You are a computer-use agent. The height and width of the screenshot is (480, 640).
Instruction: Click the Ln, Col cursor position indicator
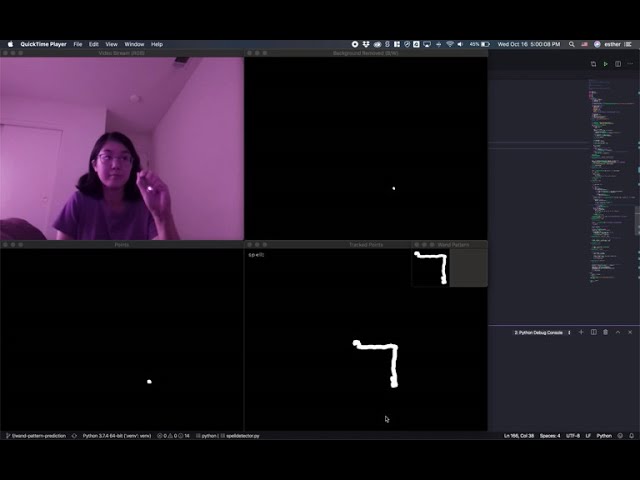point(517,436)
